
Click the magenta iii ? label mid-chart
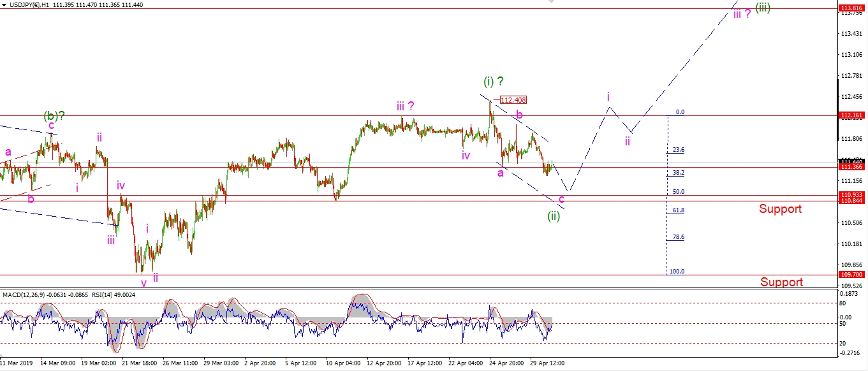[406, 106]
